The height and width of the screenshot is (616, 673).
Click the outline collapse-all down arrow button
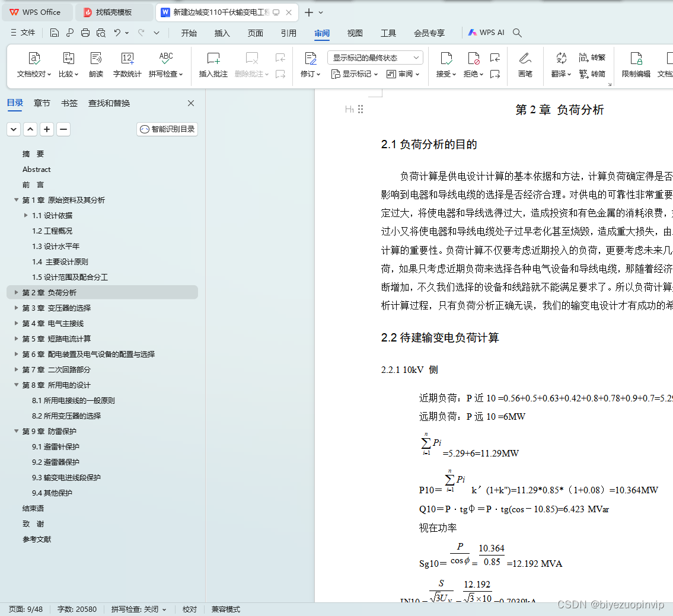click(14, 129)
